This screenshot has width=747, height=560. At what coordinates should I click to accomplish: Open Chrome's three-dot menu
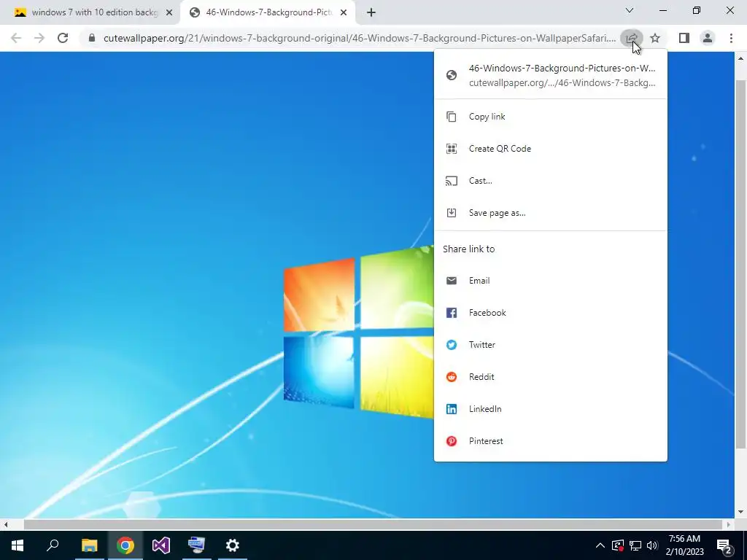(x=731, y=38)
